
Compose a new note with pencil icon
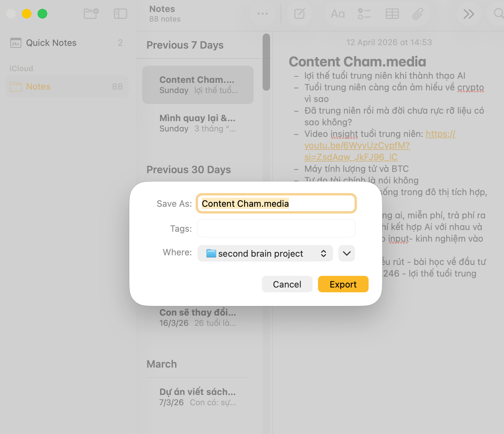pyautogui.click(x=300, y=14)
